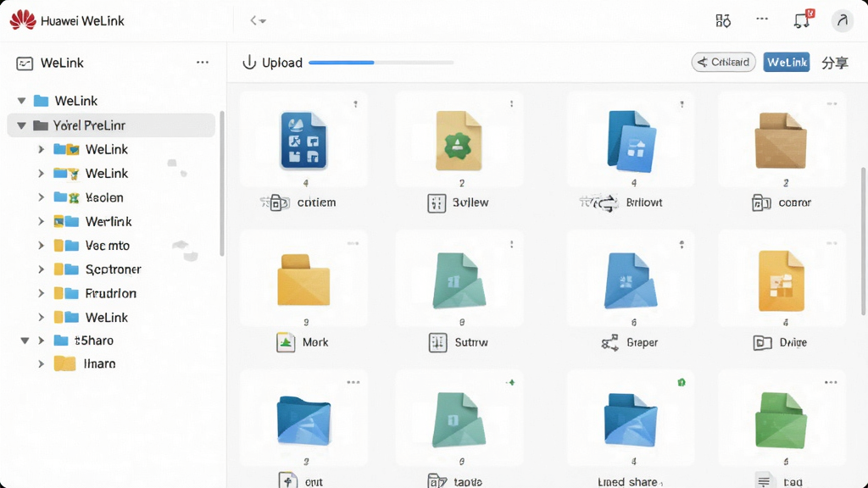
Task: Expand the Vec mto folder
Action: (x=41, y=245)
